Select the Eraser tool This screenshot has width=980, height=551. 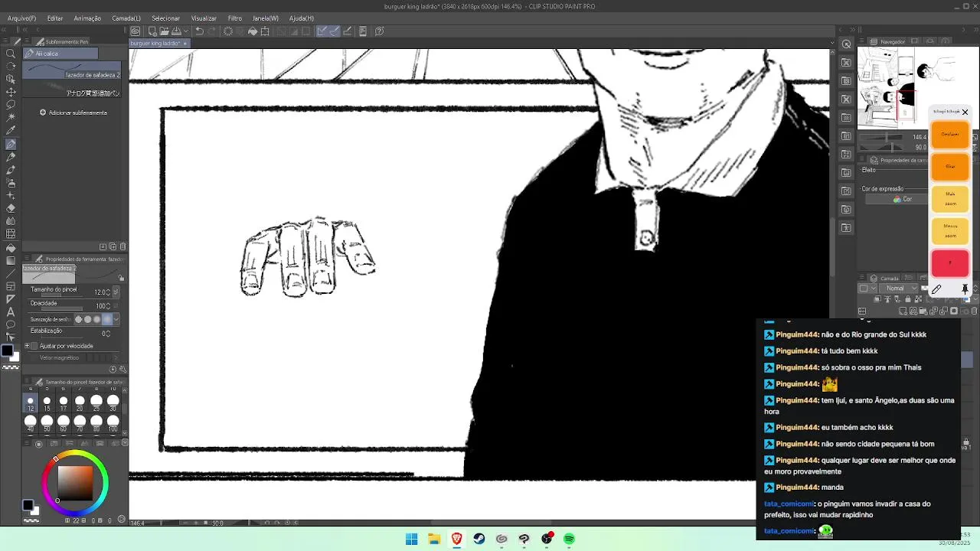(x=11, y=208)
